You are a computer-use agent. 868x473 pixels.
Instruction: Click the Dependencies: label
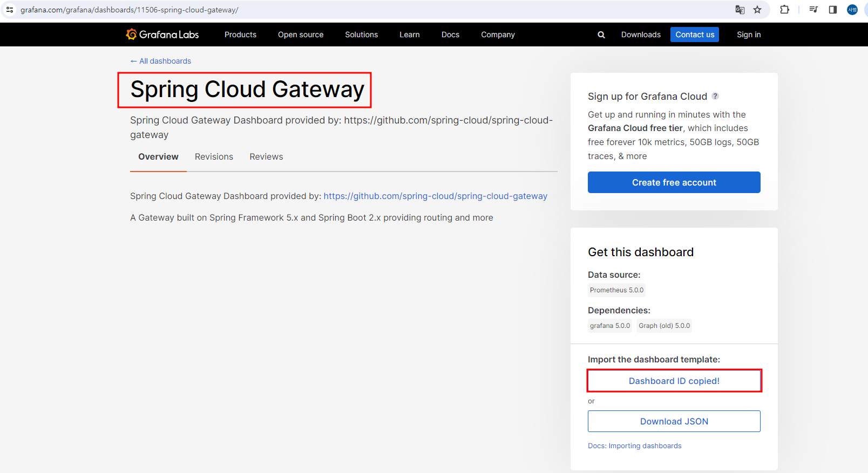click(x=619, y=310)
